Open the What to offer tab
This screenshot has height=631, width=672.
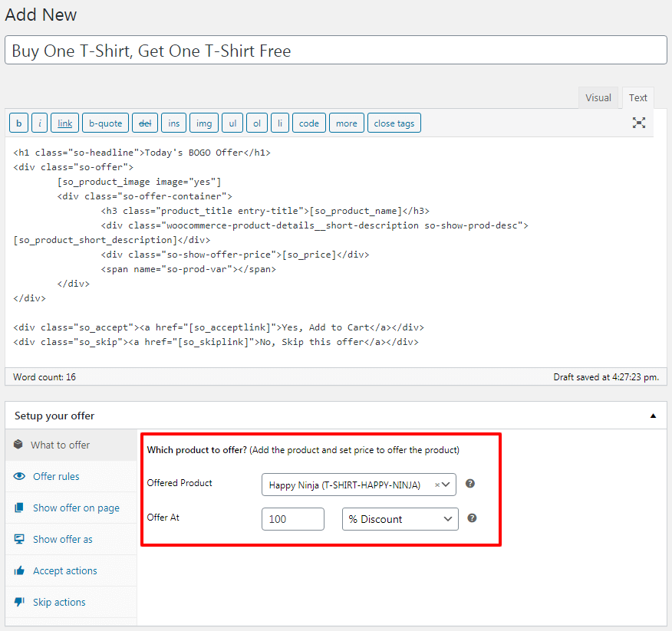click(x=71, y=445)
